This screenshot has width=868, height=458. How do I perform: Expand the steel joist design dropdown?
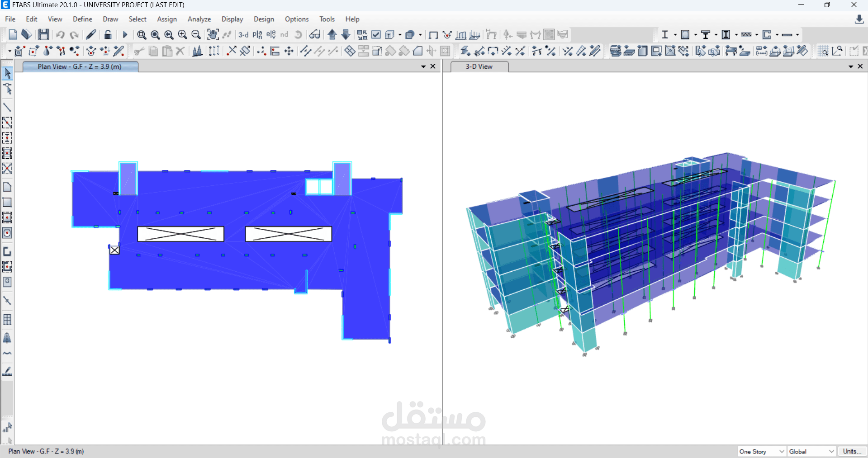point(757,35)
